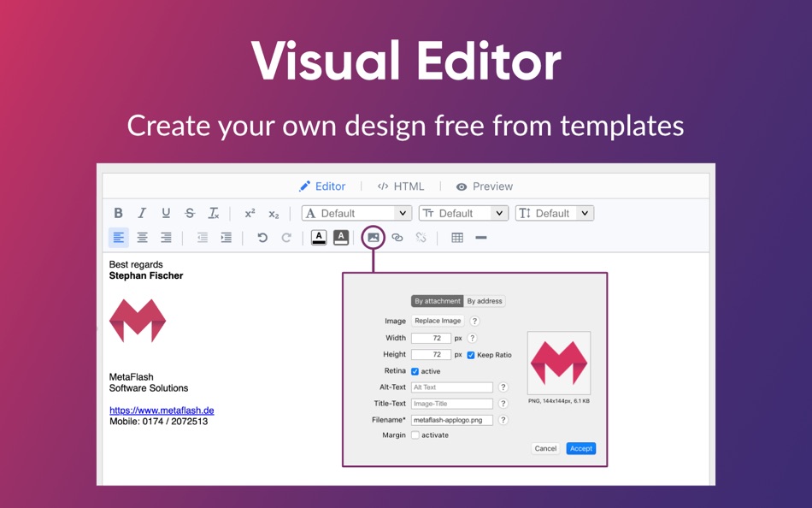
Task: Open the metaflash.de link
Action: (x=162, y=410)
